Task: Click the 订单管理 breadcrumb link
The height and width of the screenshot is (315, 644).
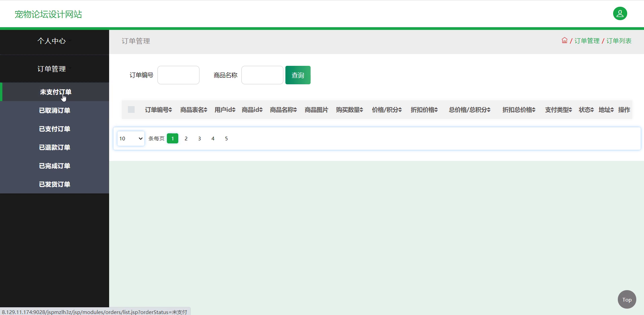Action: [587, 41]
